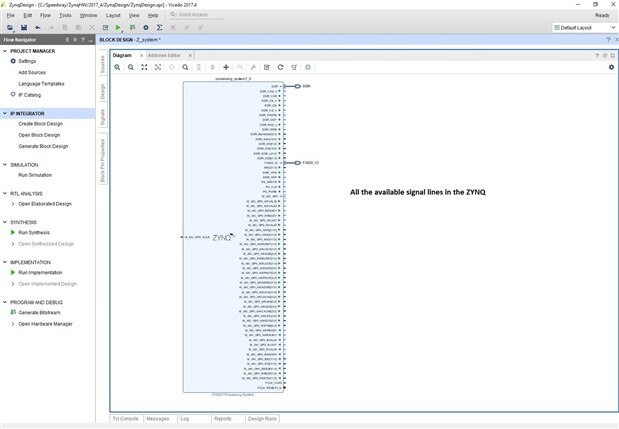Open the Reports tab
Image resolution: width=619 pixels, height=429 pixels.
[223, 419]
